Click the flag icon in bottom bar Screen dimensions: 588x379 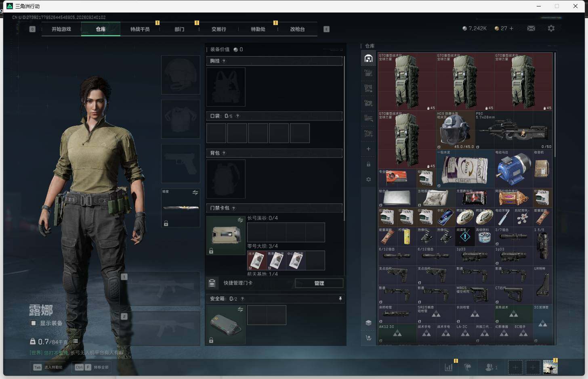(x=468, y=367)
